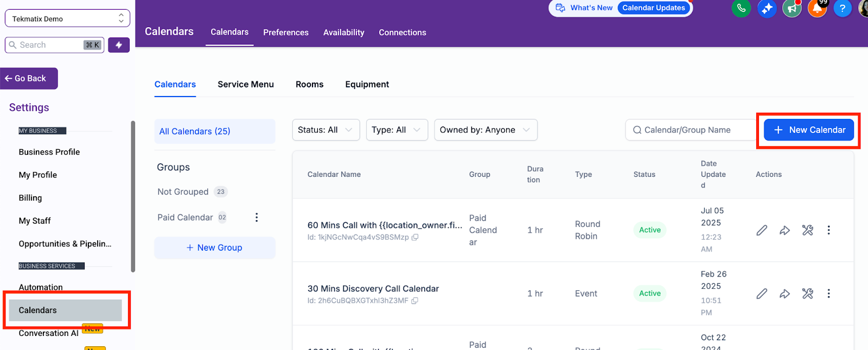Switch to the Availability top tab
Viewport: 868px width, 350px height.
[344, 33]
